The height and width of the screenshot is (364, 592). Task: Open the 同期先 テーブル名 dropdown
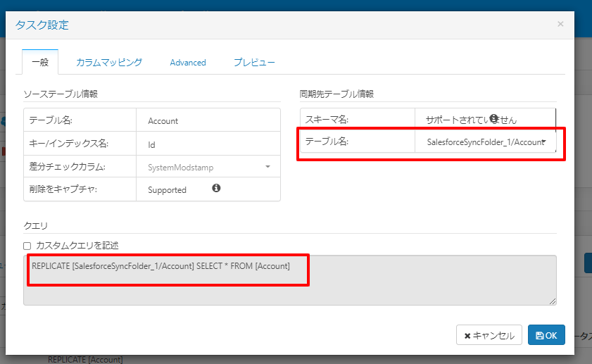click(x=486, y=142)
